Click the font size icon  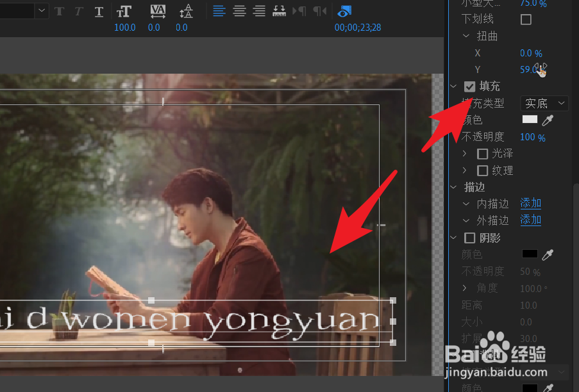point(124,12)
